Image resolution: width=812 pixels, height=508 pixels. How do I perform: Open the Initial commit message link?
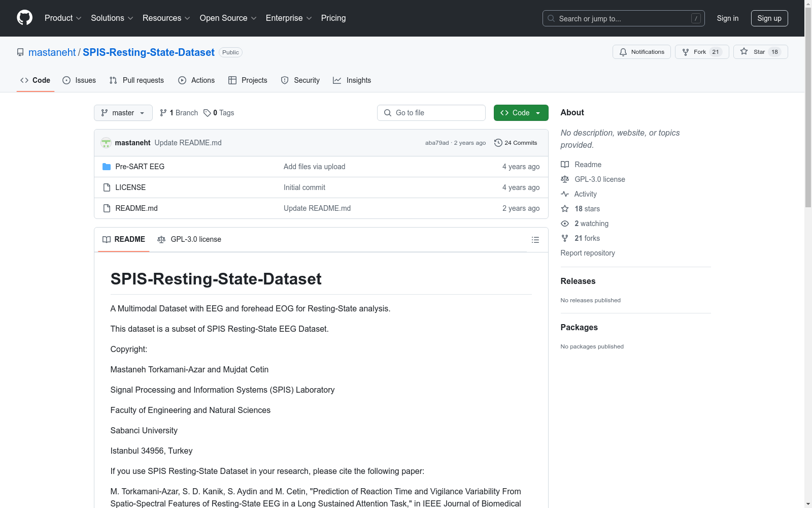[x=304, y=187]
